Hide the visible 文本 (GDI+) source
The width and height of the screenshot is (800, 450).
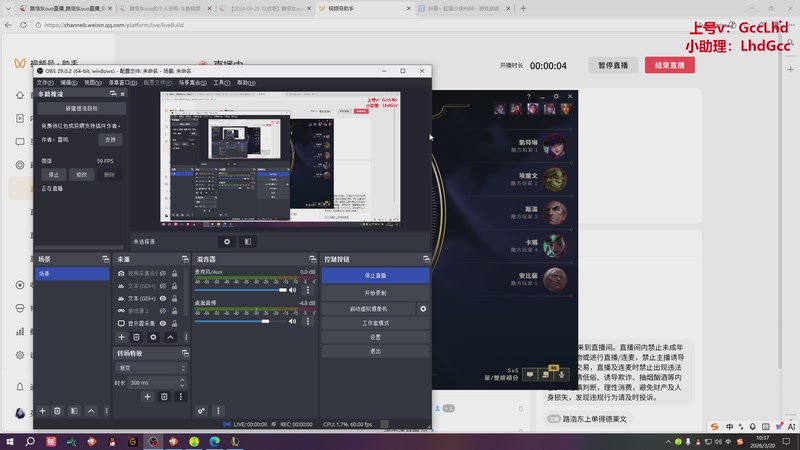coord(163,298)
